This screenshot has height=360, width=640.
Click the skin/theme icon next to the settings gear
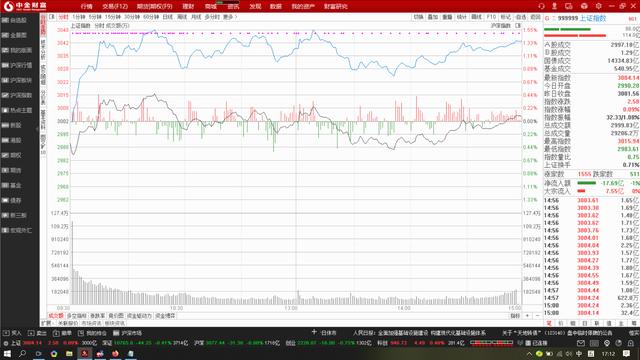coord(584,6)
